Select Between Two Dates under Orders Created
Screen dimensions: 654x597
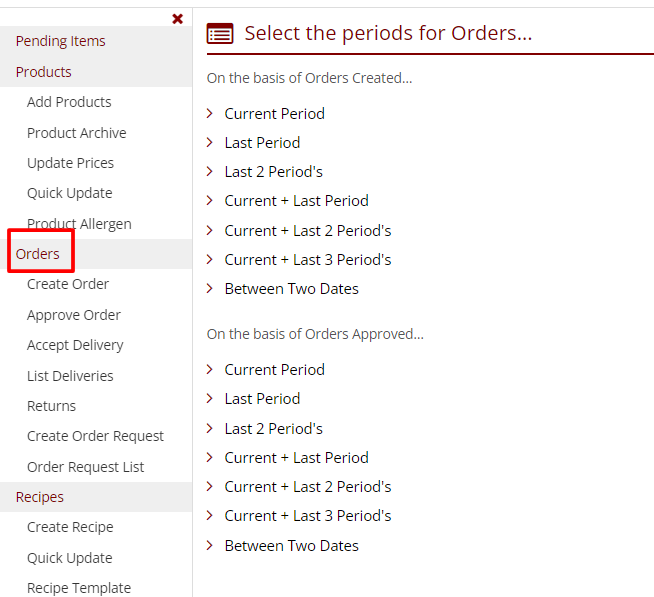point(291,289)
